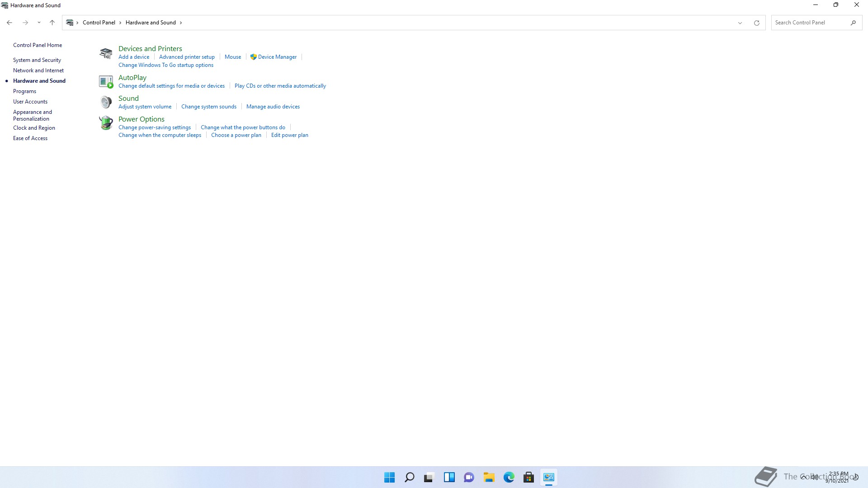The width and height of the screenshot is (868, 488).
Task: Click Change what the power buttons do
Action: 243,127
